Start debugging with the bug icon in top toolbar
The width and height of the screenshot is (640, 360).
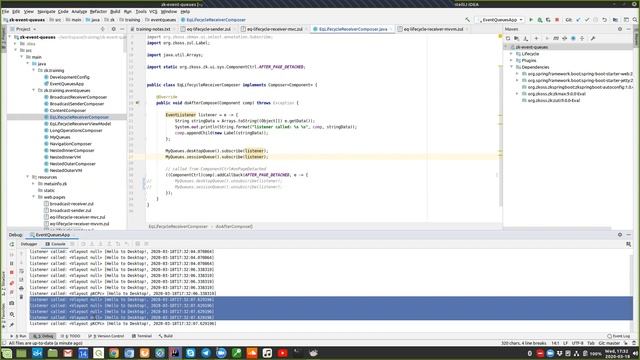click(540, 20)
